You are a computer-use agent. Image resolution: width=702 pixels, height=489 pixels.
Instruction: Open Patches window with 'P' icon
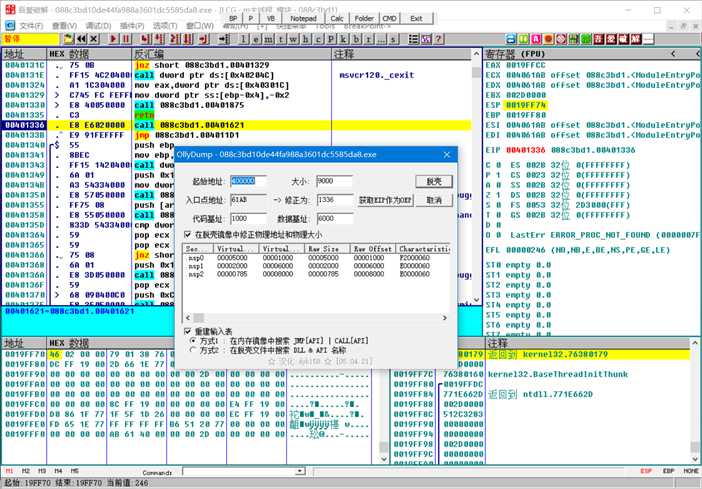[x=331, y=39]
